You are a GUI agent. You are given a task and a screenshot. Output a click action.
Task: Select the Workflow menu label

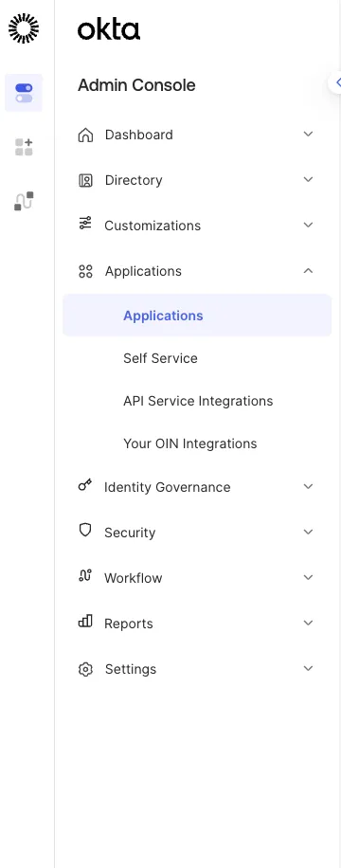133,578
